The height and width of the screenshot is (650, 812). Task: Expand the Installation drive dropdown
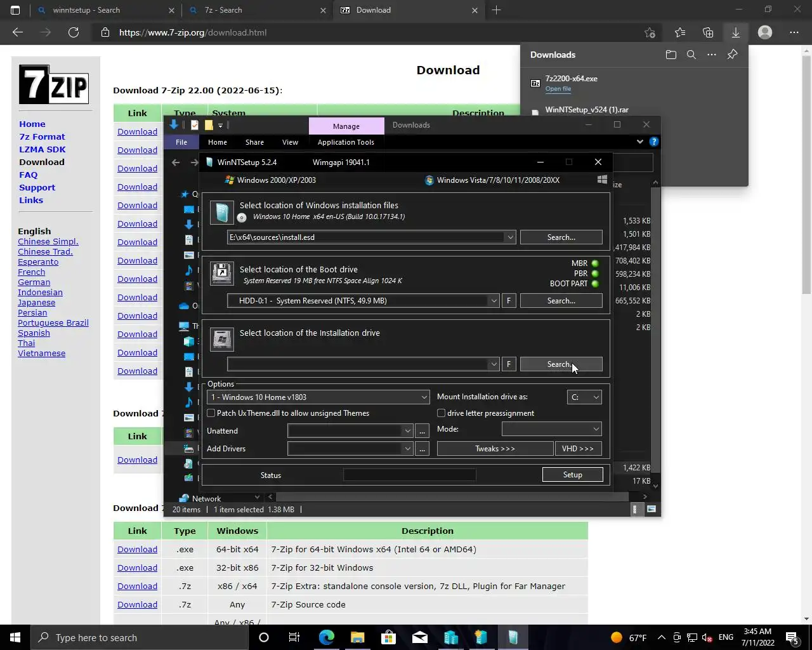tap(494, 364)
